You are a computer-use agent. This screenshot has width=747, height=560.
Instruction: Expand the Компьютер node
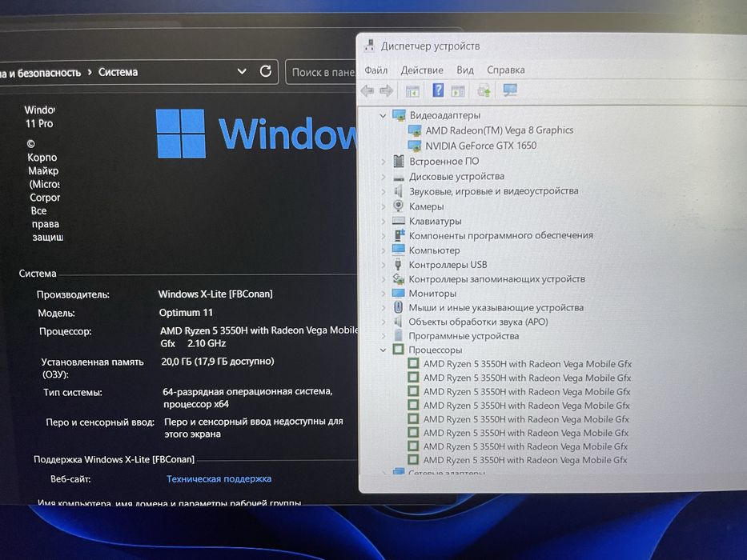[383, 250]
